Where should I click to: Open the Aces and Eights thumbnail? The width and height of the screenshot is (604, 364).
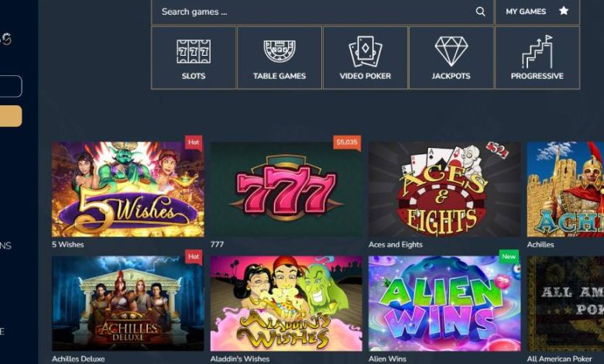[444, 189]
